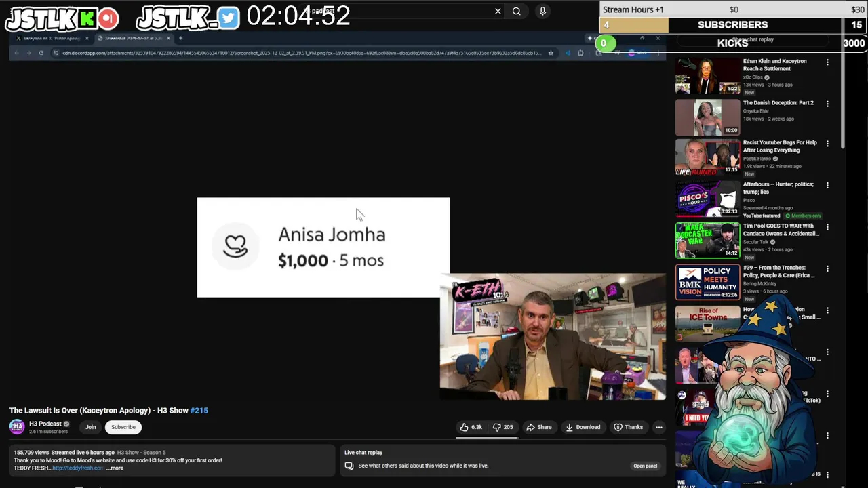The height and width of the screenshot is (488, 868).
Task: Open options for The Danish Deception video
Action: [827, 104]
